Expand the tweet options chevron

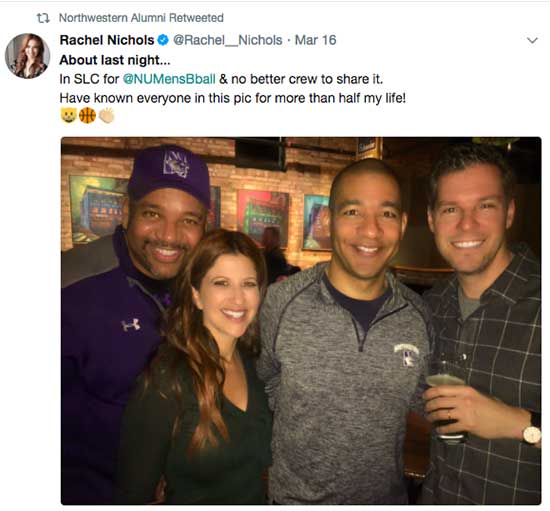pos(532,40)
